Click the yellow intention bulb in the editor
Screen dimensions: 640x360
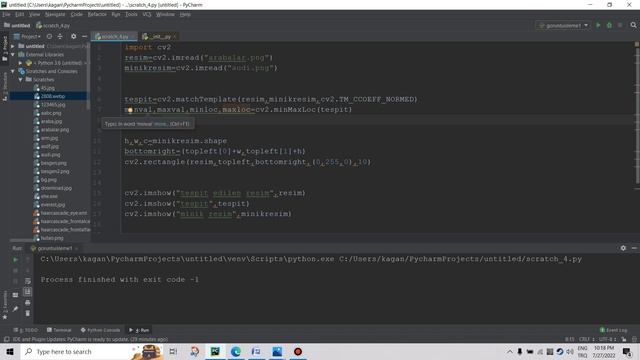click(129, 110)
